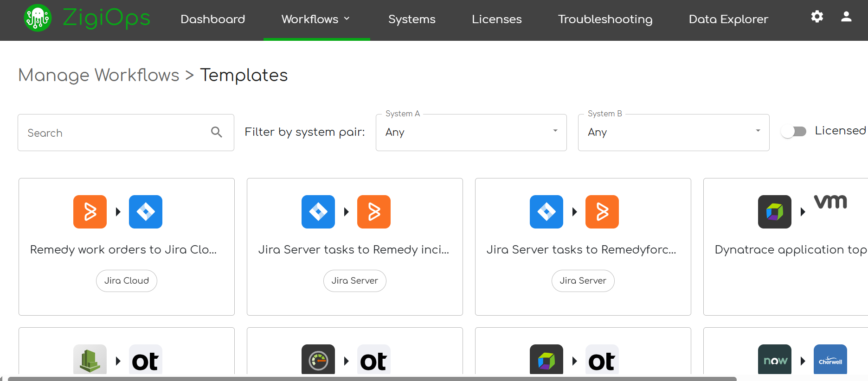Click the Jira Cloud tag chip

point(127,281)
